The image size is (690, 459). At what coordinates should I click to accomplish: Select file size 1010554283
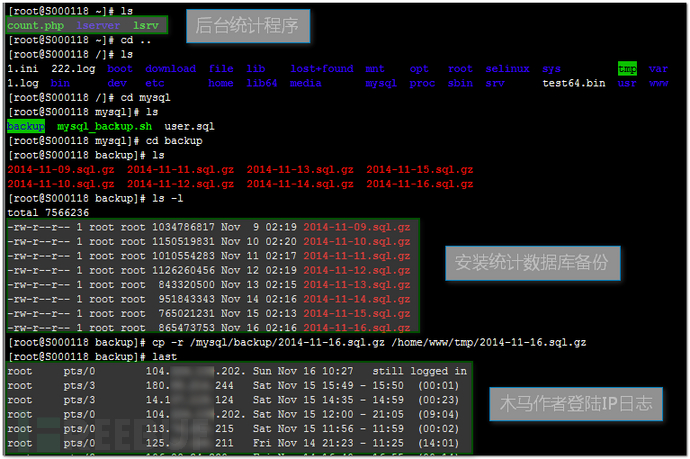coord(184,256)
